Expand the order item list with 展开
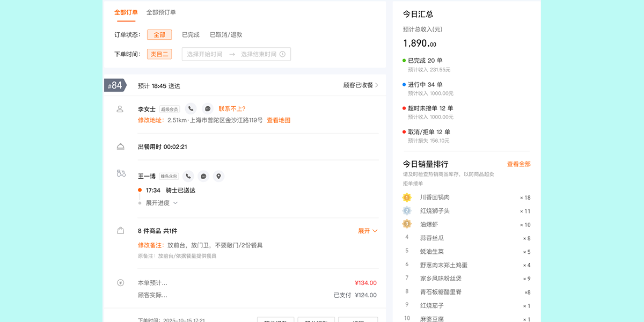The height and width of the screenshot is (322, 644). 368,231
